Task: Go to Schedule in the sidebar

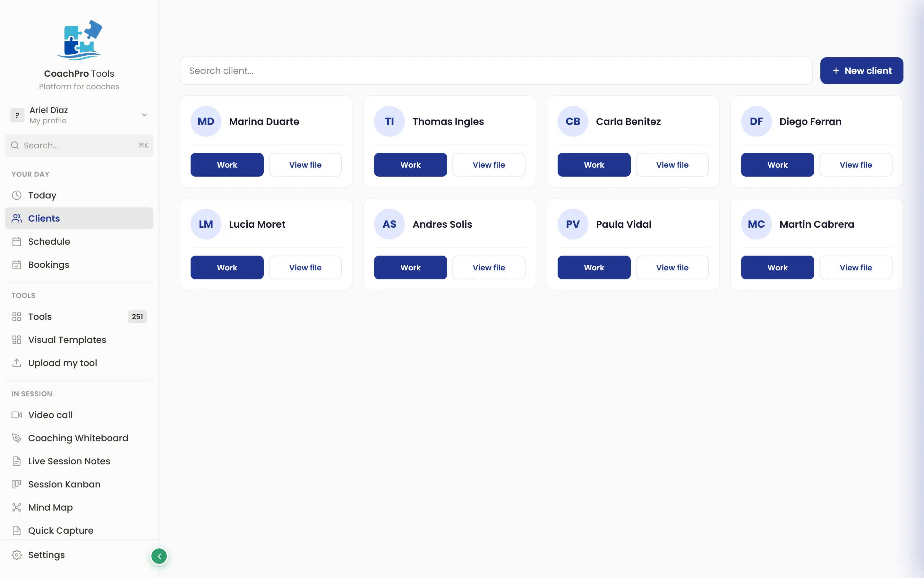Action: [x=79, y=241]
